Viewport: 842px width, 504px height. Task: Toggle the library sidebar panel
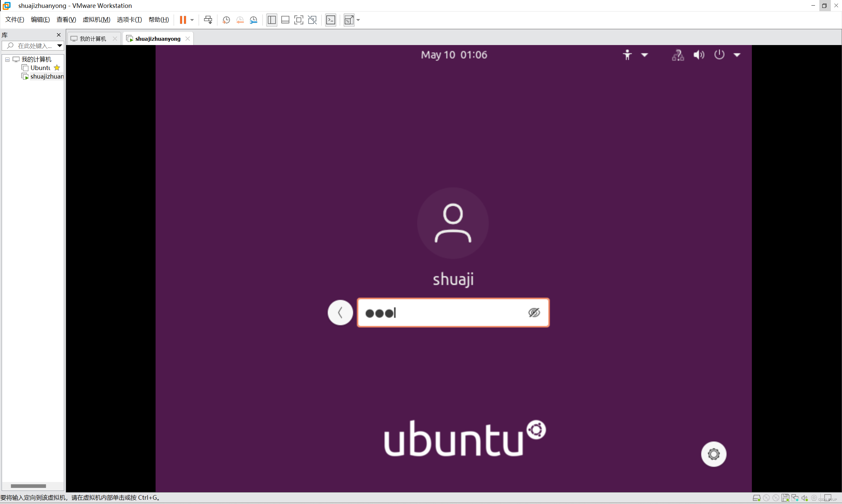(272, 20)
